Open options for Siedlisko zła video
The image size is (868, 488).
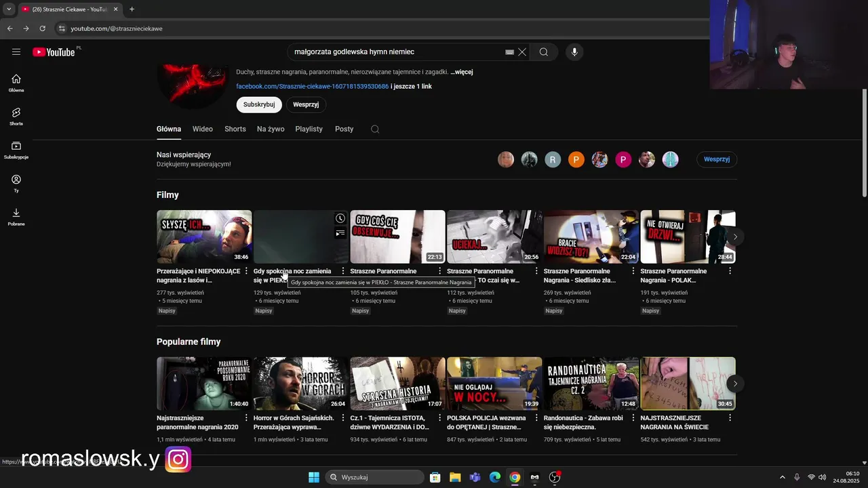[633, 271]
